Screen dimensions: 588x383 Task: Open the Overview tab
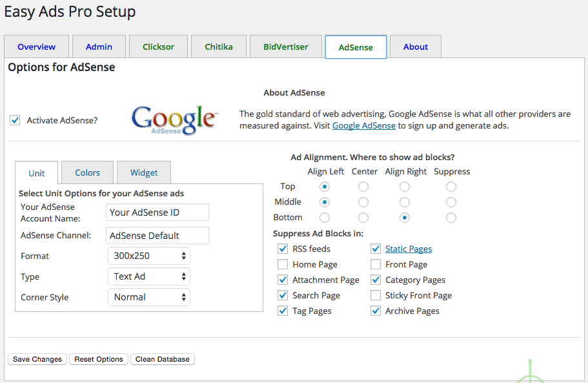point(36,47)
